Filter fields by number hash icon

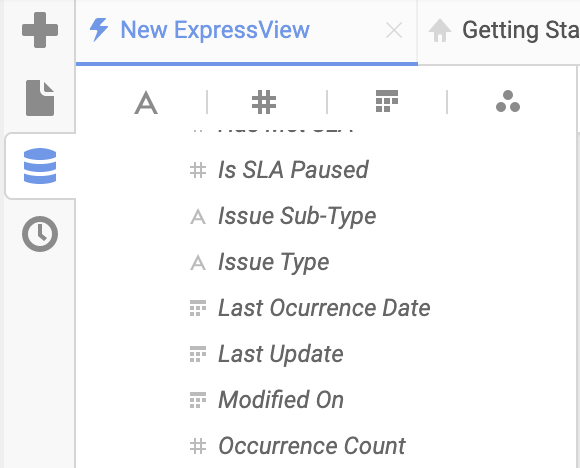tap(264, 102)
